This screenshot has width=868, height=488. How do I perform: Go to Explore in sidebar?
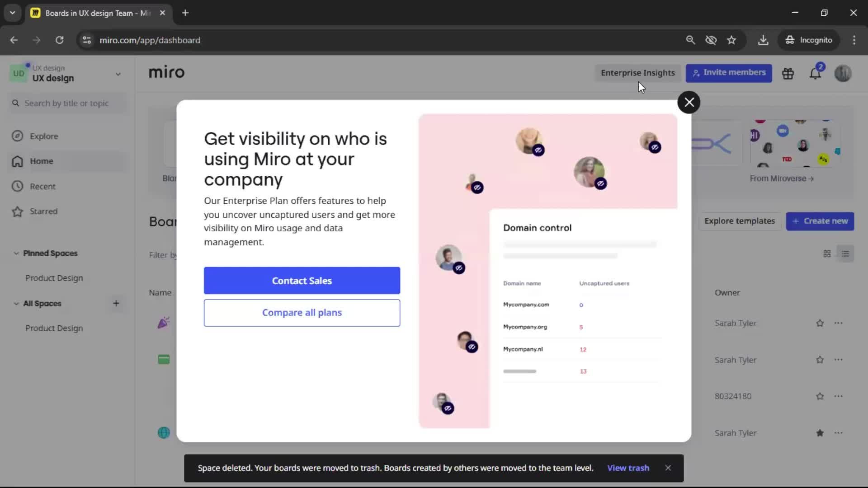click(x=44, y=136)
